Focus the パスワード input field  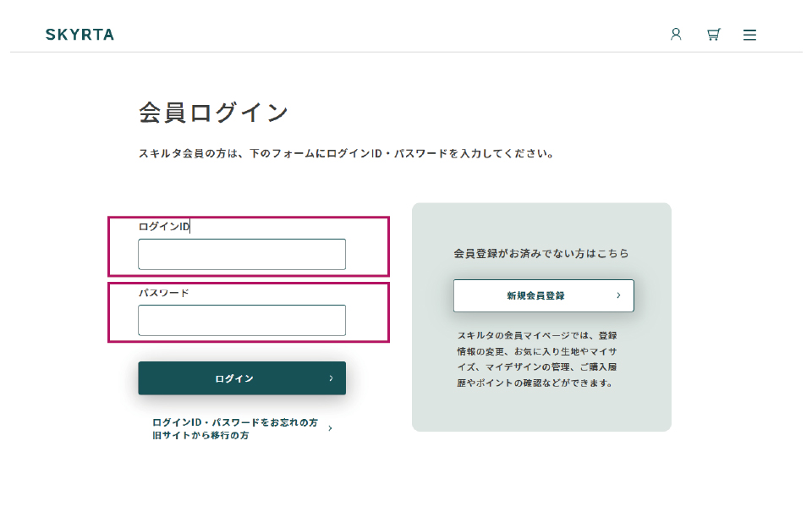242,320
